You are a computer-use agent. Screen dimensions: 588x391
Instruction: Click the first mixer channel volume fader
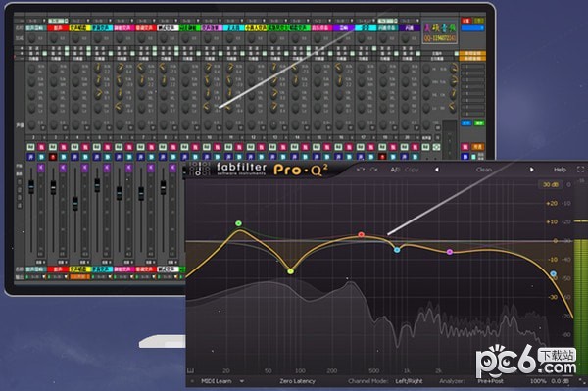(31, 186)
